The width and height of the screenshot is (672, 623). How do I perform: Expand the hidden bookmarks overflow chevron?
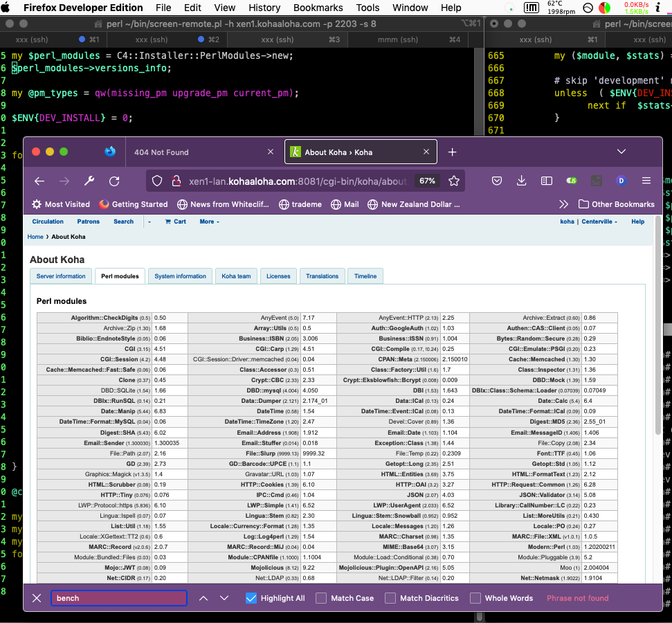pos(564,204)
